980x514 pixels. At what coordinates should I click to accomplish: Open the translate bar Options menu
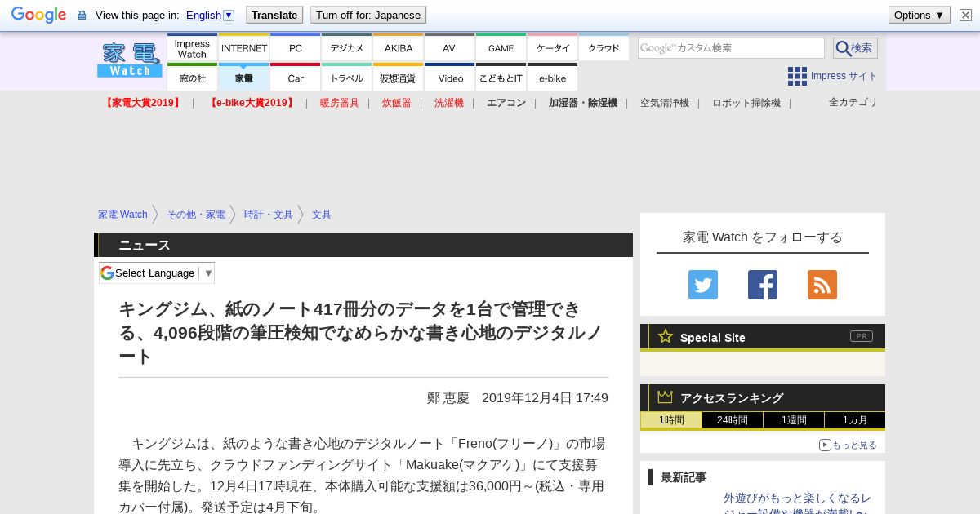(x=919, y=15)
